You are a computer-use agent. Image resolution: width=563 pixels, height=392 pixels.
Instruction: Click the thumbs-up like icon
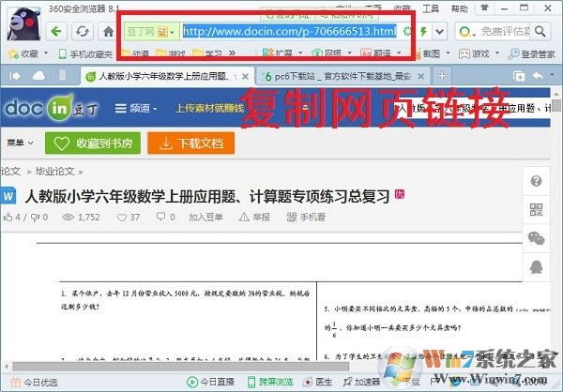8,217
